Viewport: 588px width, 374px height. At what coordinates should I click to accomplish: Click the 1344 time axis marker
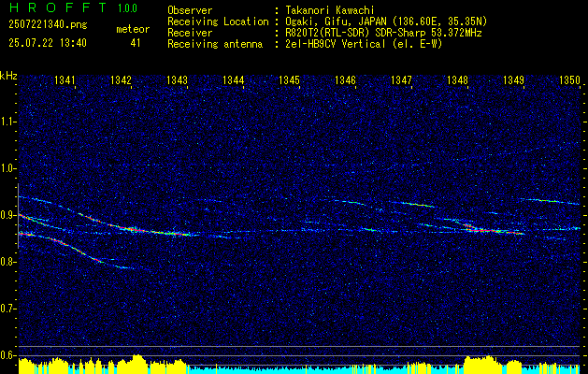[234, 79]
